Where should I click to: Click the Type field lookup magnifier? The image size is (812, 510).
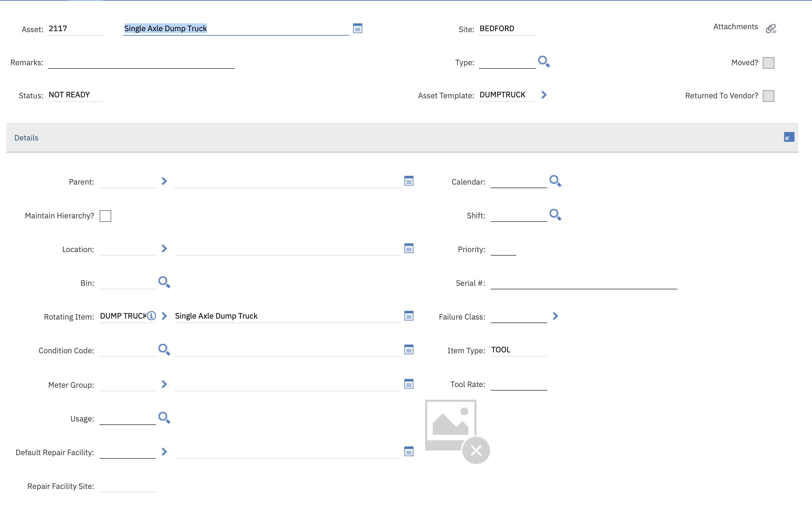tap(544, 62)
